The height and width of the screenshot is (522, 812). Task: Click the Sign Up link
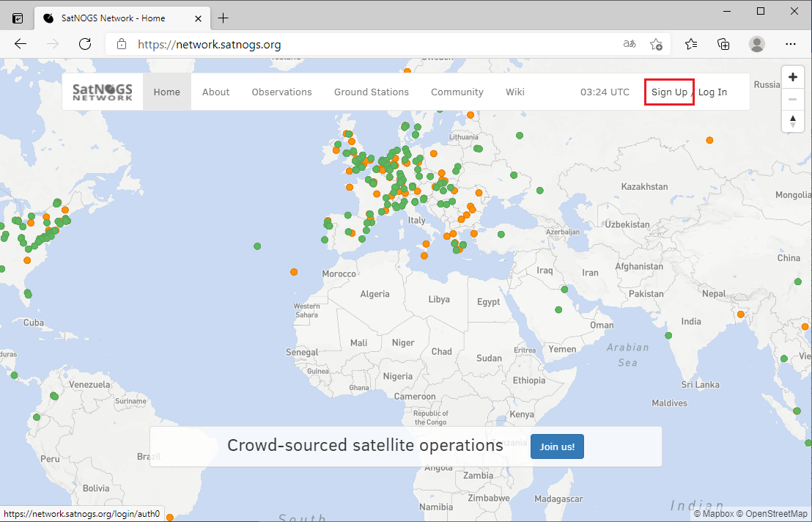(669, 92)
